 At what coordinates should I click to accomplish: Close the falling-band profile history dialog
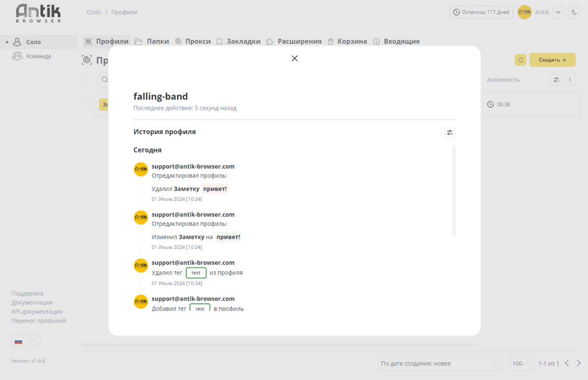[x=295, y=58]
